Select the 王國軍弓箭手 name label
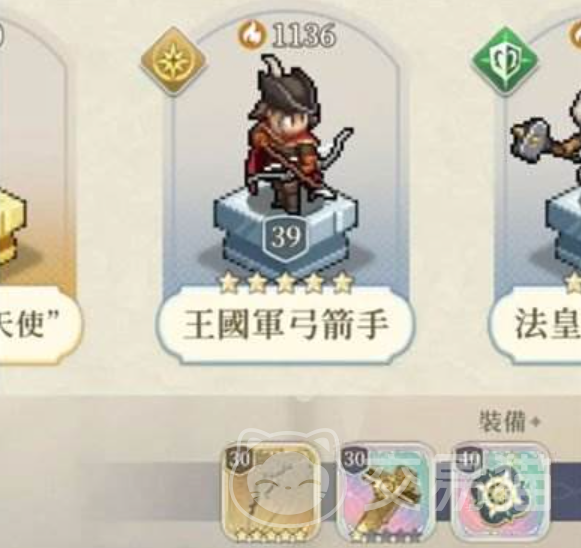This screenshot has height=548, width=581. coord(285,325)
